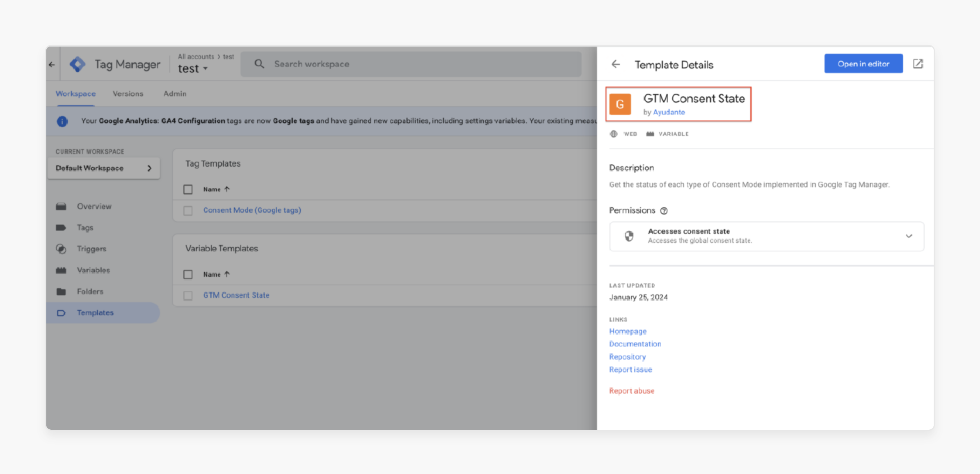Click in the Search workspace field
The image size is (980, 474).
tap(411, 64)
